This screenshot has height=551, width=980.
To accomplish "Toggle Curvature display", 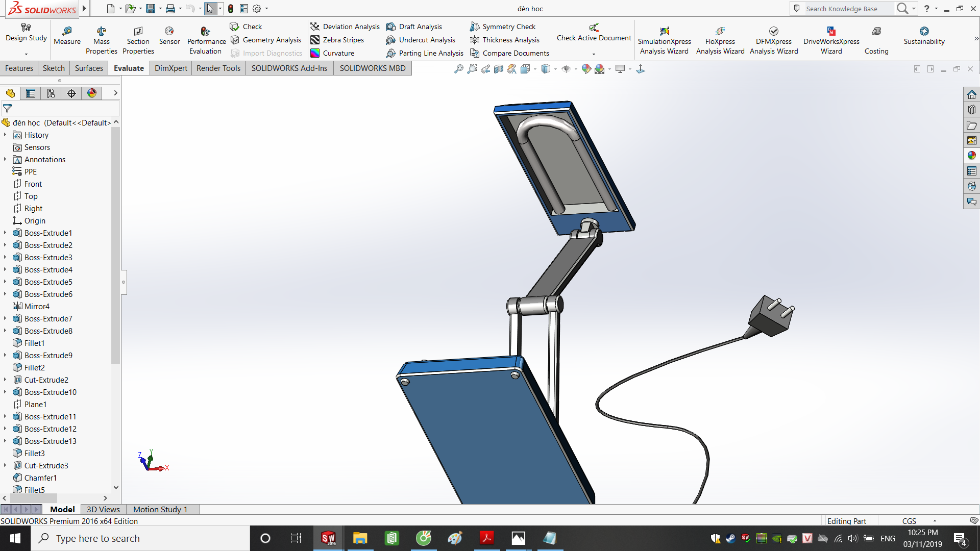I will click(332, 53).
